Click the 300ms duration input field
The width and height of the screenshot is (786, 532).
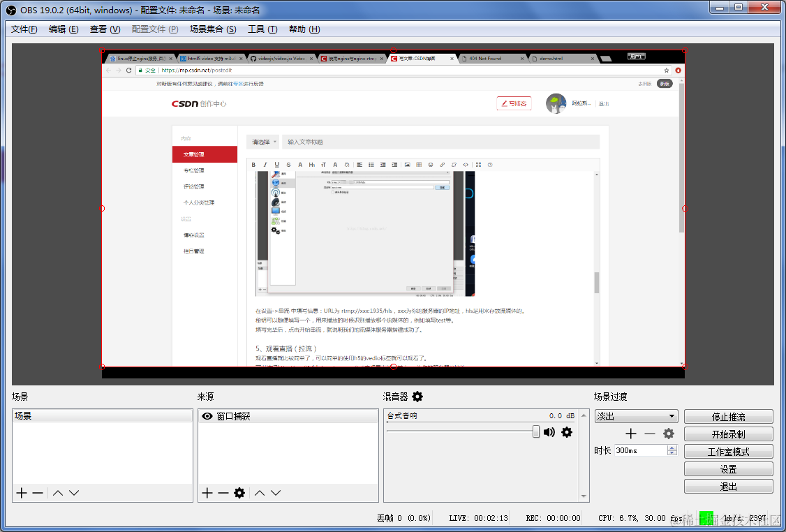(641, 450)
